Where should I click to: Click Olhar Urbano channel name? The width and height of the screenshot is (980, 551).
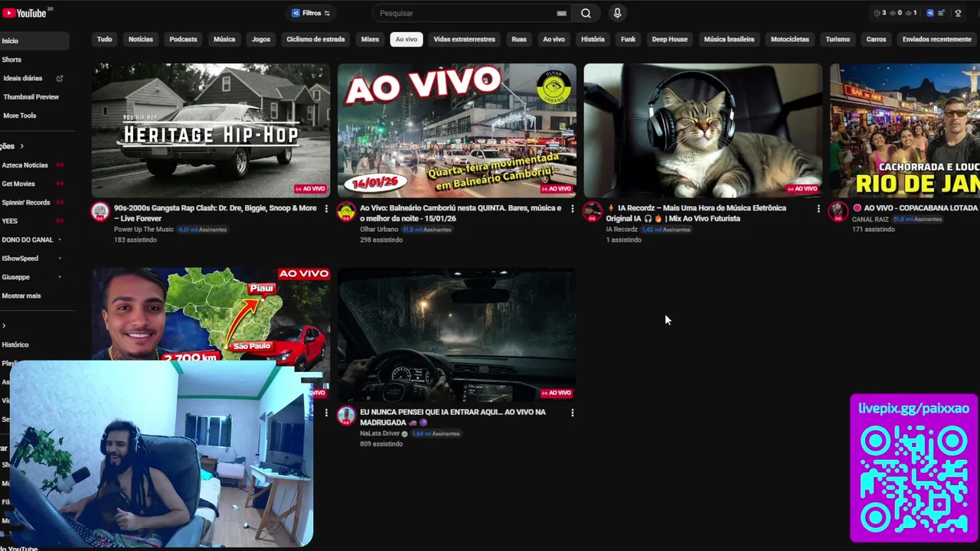click(x=379, y=230)
